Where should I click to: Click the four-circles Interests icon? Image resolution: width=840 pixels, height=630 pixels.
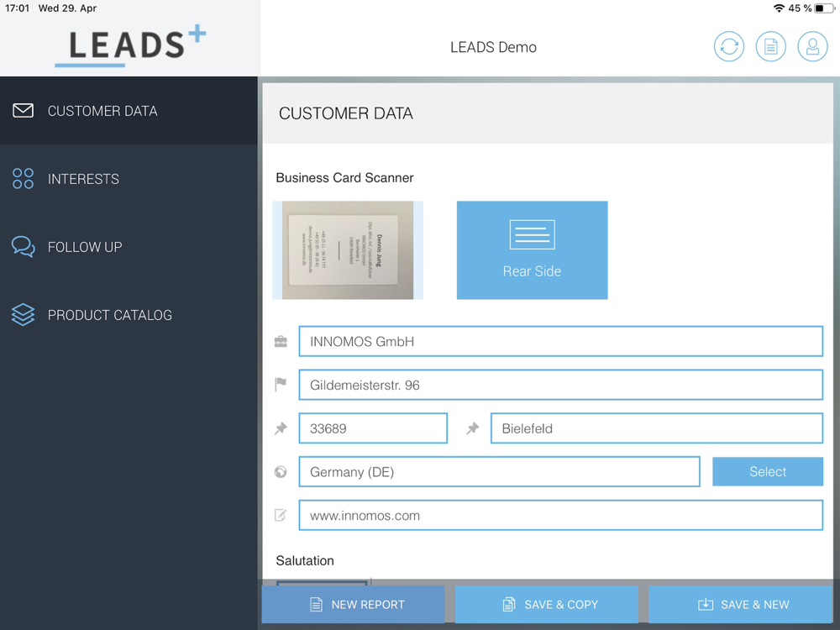pos(23,178)
